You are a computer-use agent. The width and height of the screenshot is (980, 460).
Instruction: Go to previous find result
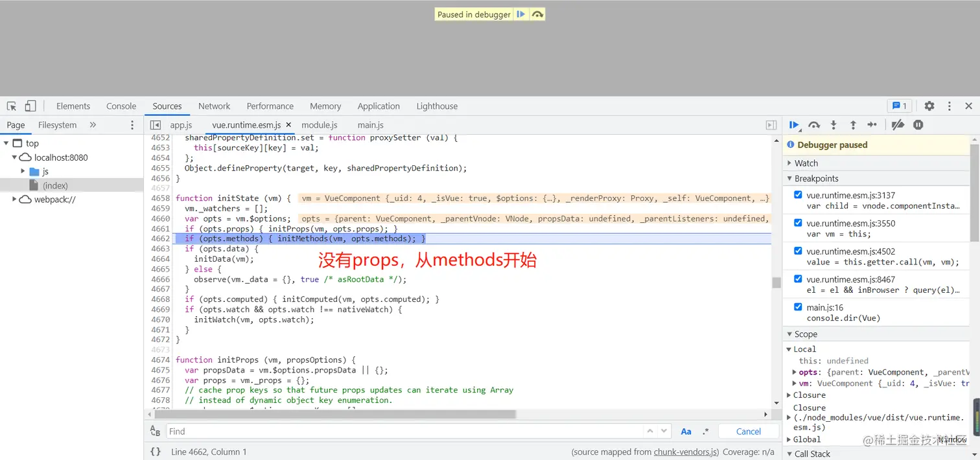tap(650, 431)
